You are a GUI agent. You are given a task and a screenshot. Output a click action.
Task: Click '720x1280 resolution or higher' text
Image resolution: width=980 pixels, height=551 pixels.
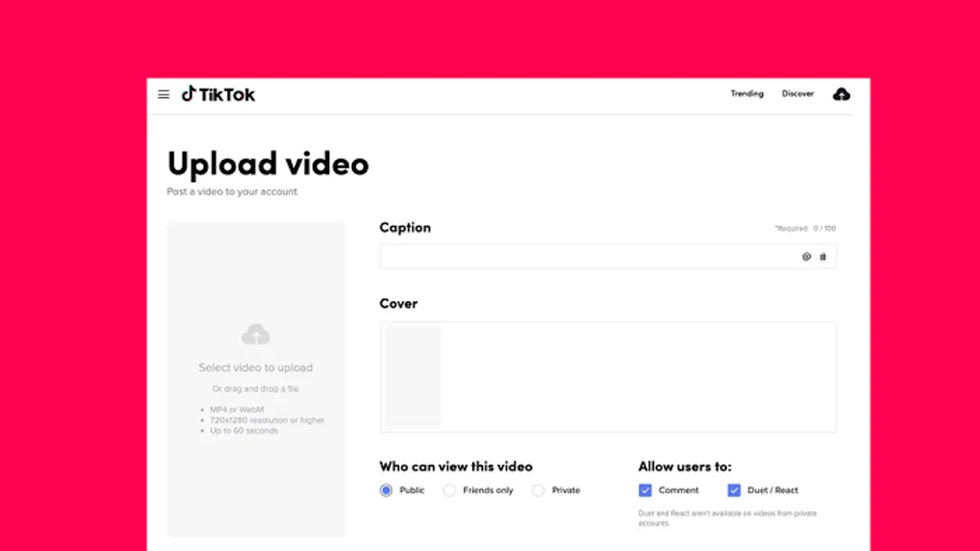[x=267, y=420]
